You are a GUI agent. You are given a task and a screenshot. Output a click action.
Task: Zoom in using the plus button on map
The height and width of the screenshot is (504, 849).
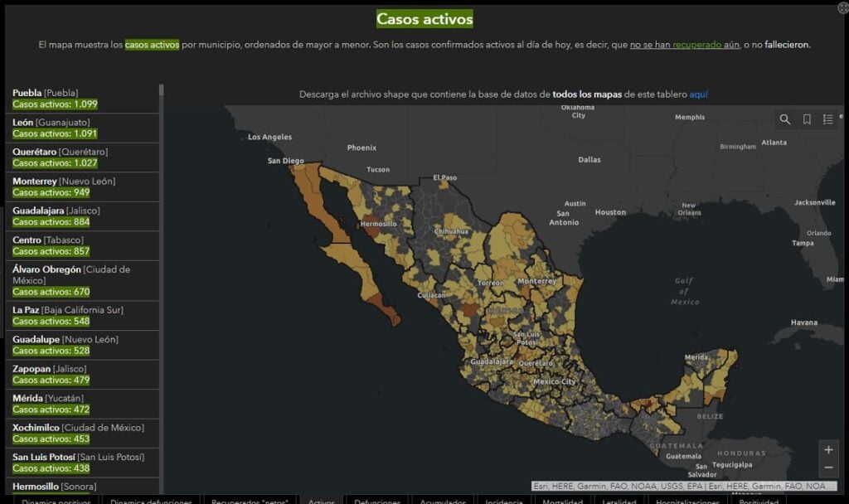pyautogui.click(x=828, y=449)
